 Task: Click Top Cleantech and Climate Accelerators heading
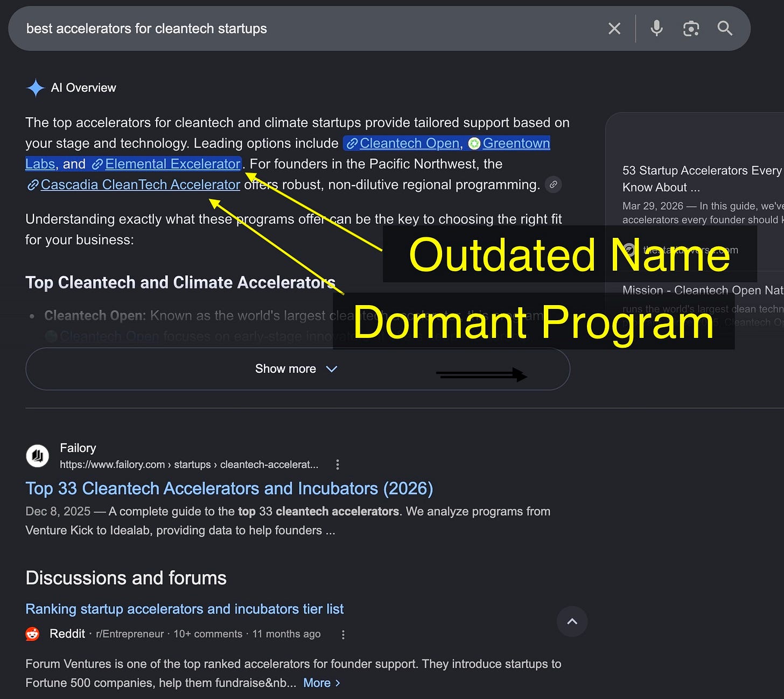click(x=180, y=283)
